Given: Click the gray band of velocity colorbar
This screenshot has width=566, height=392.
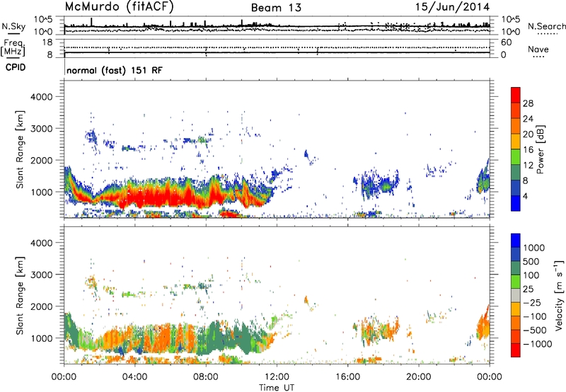Looking at the screenshot, I should pos(516,295).
